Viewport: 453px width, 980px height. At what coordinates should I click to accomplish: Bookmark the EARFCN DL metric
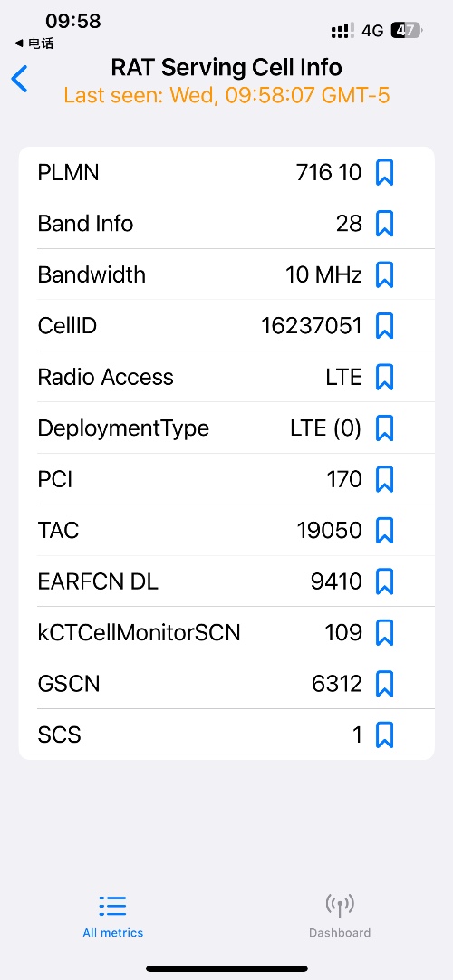(384, 581)
